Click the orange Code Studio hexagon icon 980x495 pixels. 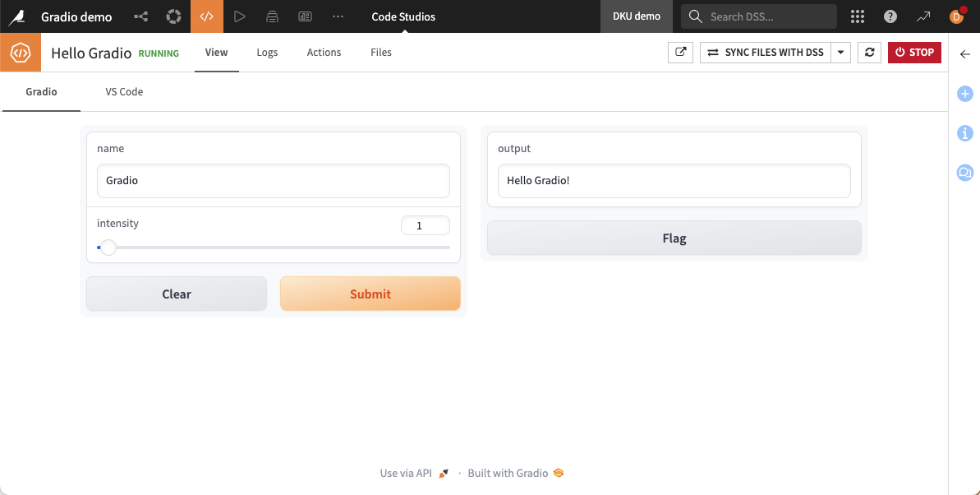[x=21, y=53]
